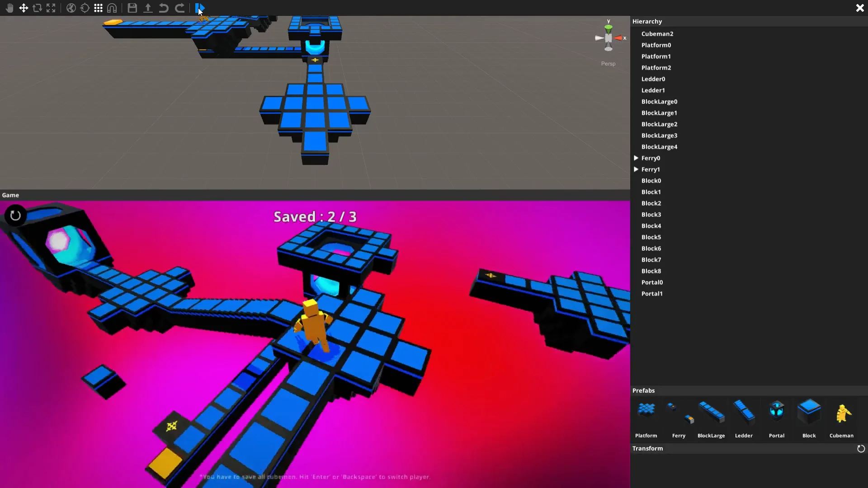This screenshot has width=868, height=488.
Task: Stop play mode with the Play button
Action: click(x=200, y=8)
